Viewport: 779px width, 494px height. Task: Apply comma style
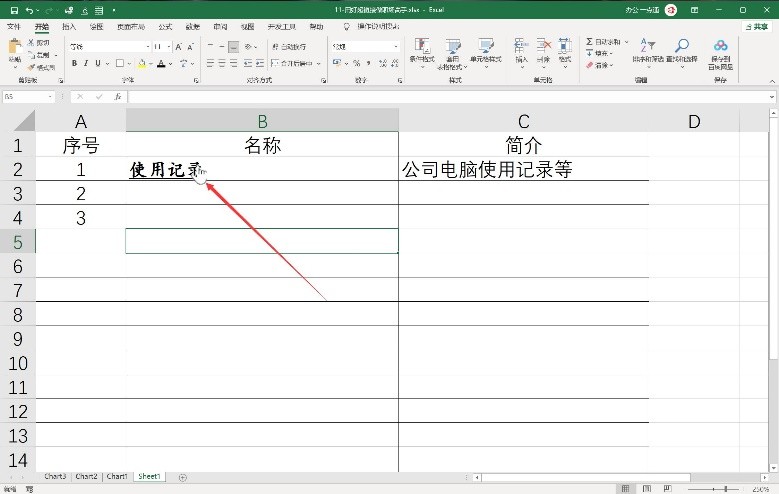368,63
